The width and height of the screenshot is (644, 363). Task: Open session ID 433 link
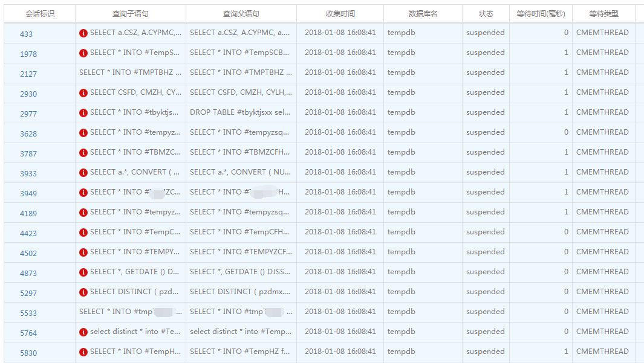[x=26, y=34]
